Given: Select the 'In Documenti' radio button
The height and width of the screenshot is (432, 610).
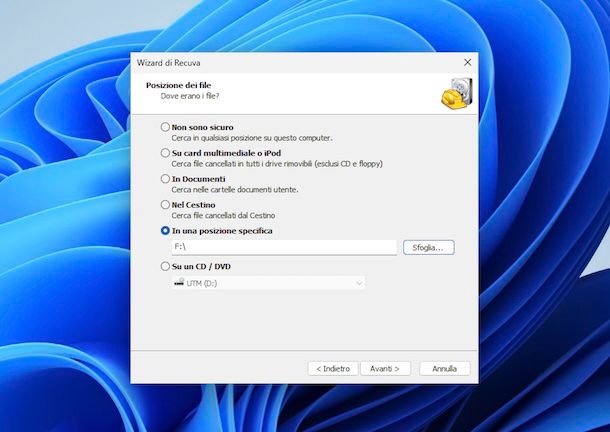Looking at the screenshot, I should coord(165,179).
